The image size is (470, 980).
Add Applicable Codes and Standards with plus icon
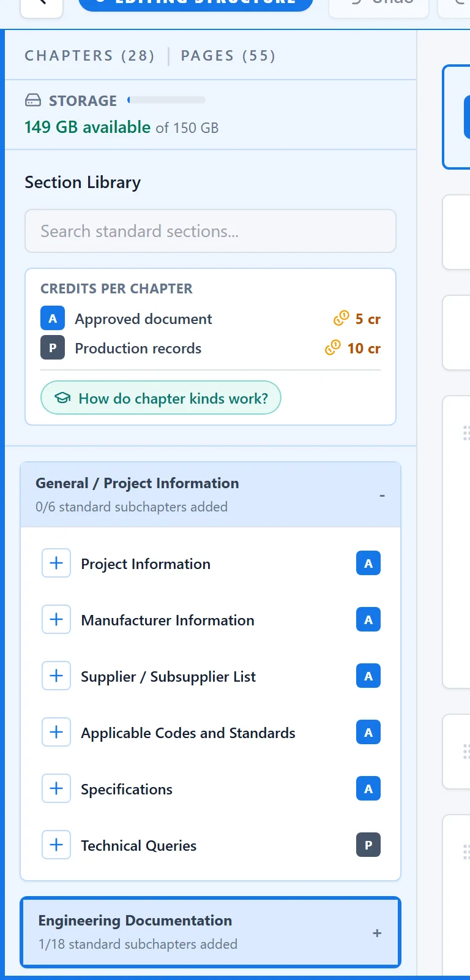pos(56,732)
